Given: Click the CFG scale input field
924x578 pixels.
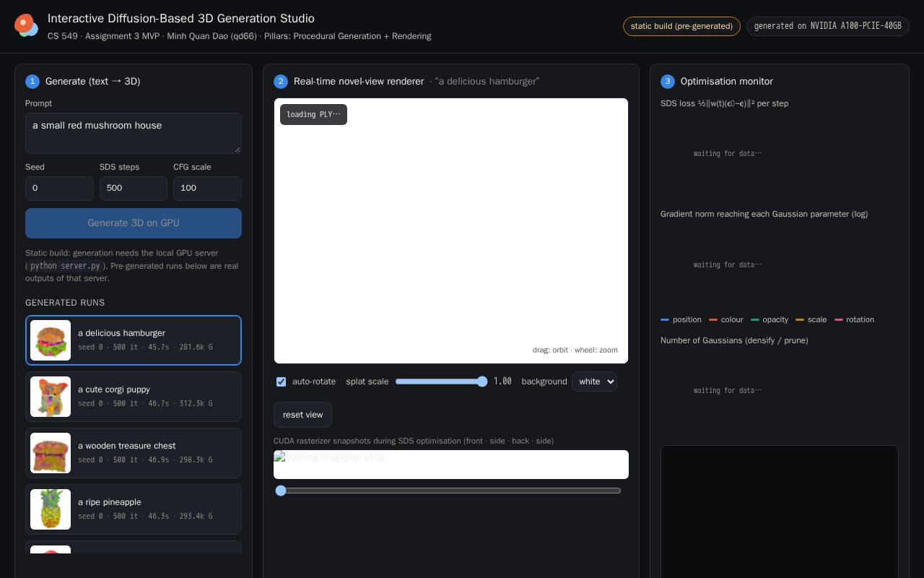Looking at the screenshot, I should click(x=207, y=188).
